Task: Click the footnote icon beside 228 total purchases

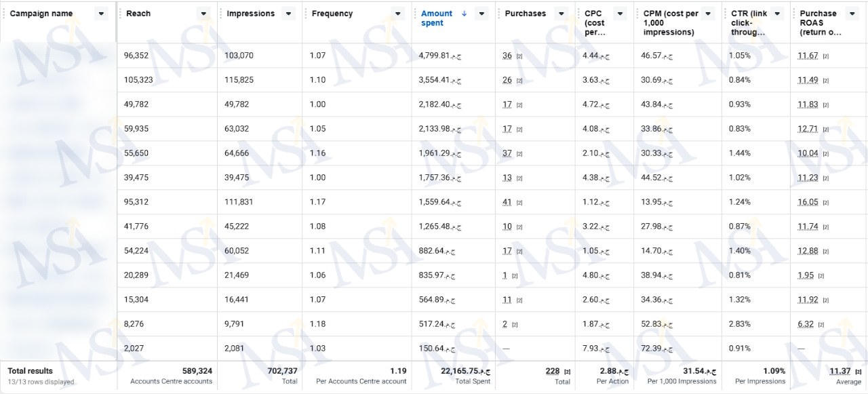Action: (x=568, y=372)
